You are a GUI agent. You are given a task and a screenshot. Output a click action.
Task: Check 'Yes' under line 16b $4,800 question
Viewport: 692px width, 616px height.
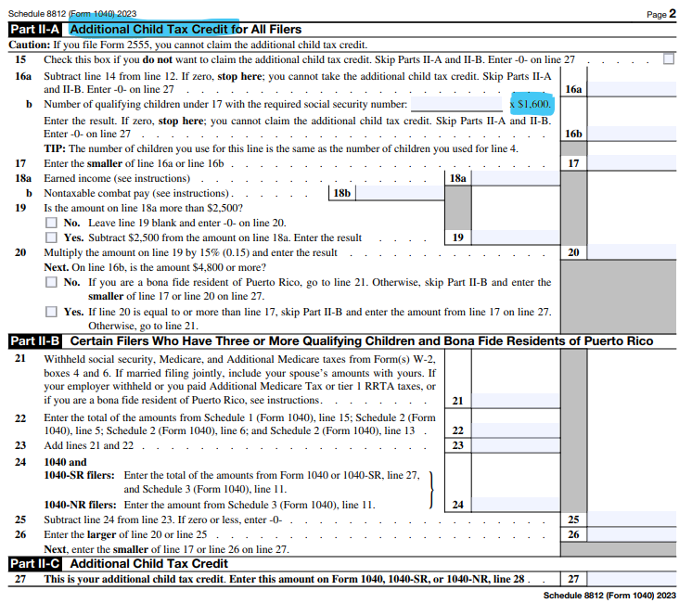click(51, 312)
